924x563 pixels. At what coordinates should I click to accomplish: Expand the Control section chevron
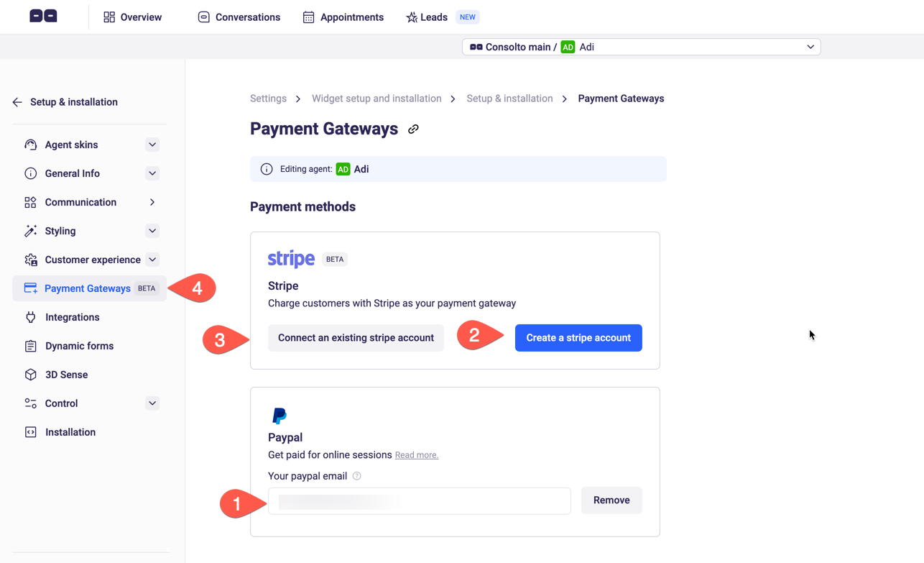pos(152,403)
